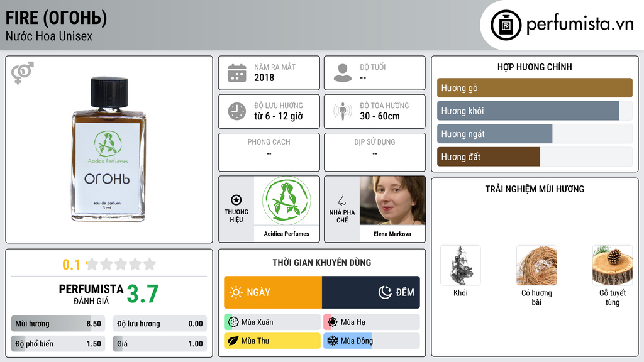The width and height of the screenshot is (644, 362).
Task: Click the Khói note label
Action: click(x=460, y=293)
